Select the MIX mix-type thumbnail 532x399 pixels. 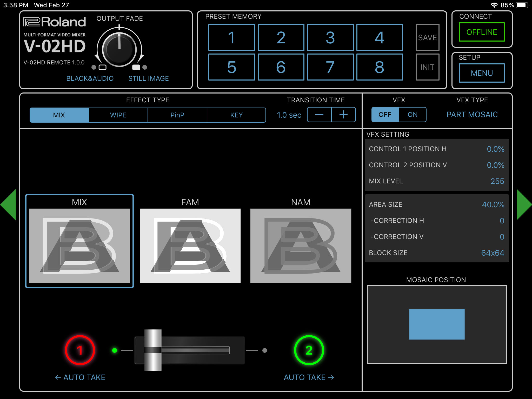[x=79, y=241]
